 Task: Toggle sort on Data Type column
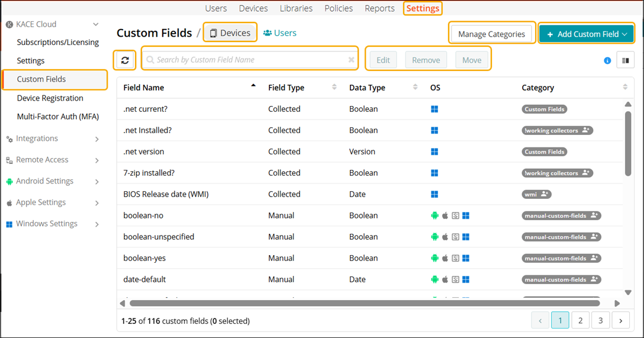415,88
